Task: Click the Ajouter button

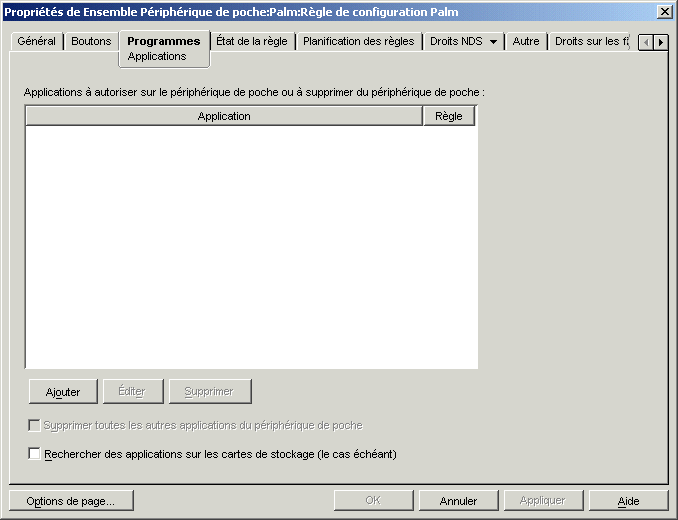Action: tap(63, 392)
